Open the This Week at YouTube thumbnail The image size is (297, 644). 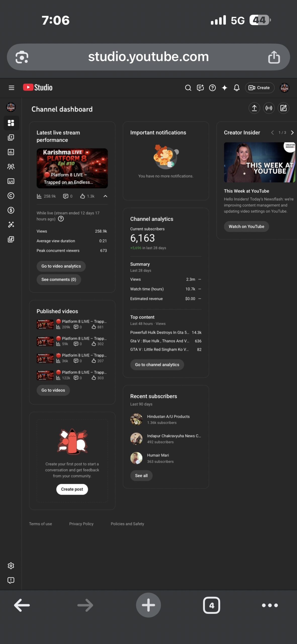point(260,162)
